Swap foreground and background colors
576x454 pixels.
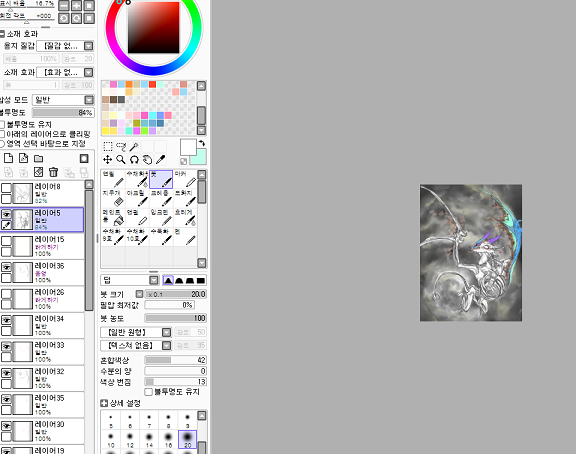[x=202, y=143]
